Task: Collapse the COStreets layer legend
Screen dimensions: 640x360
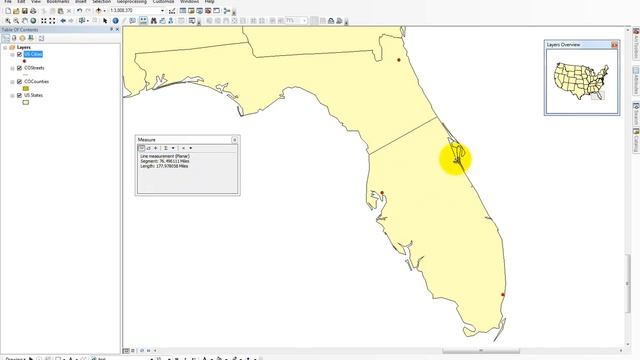Action: (x=12, y=68)
